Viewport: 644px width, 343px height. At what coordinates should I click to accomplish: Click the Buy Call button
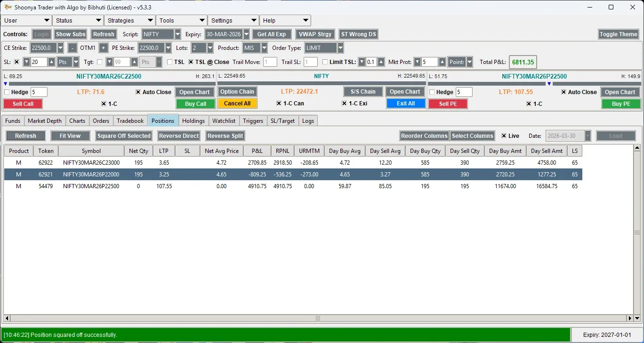pos(196,104)
